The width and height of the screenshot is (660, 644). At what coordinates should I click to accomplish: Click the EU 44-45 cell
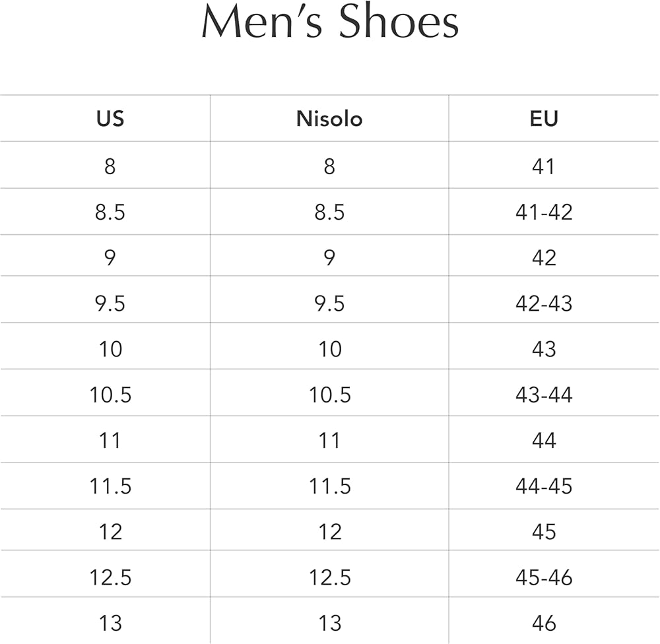pyautogui.click(x=544, y=486)
